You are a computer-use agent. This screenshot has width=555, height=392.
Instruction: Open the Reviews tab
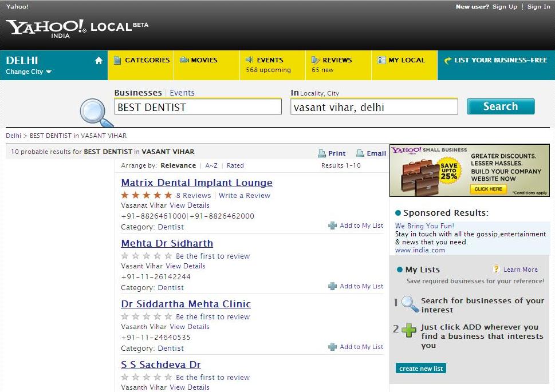pos(338,65)
